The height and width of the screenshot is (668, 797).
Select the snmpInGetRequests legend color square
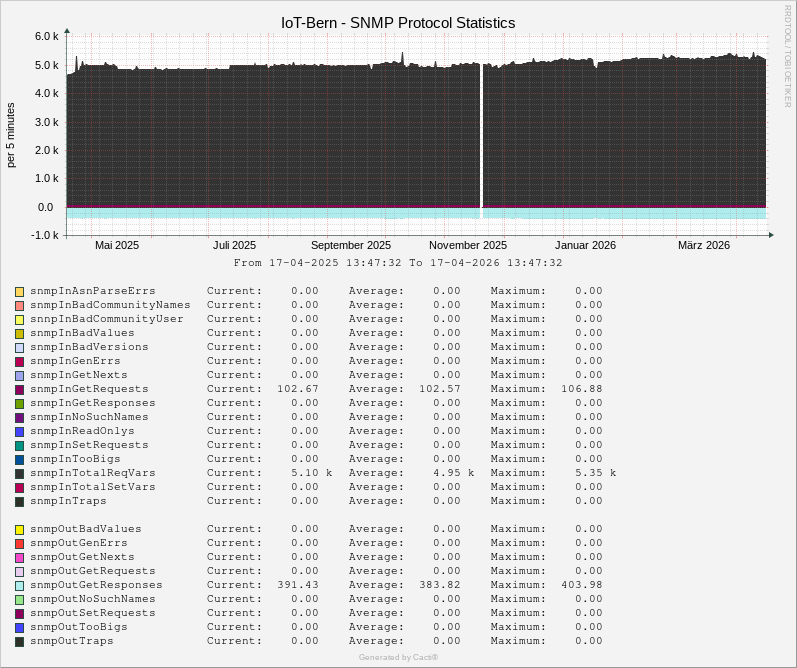(19, 389)
